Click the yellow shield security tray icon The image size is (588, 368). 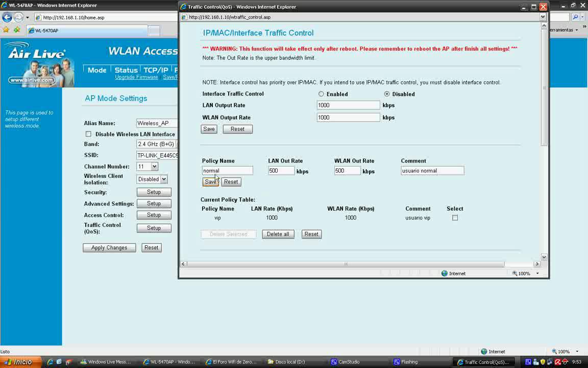[x=543, y=362]
